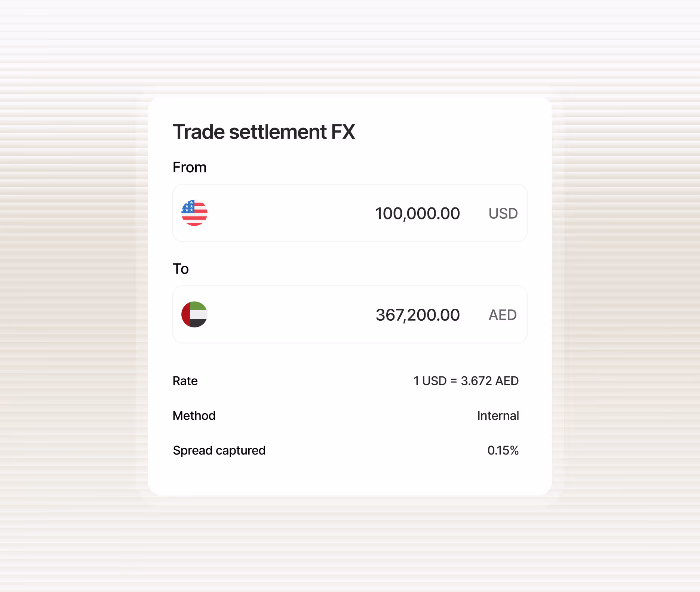Click the Method row label

(x=194, y=415)
